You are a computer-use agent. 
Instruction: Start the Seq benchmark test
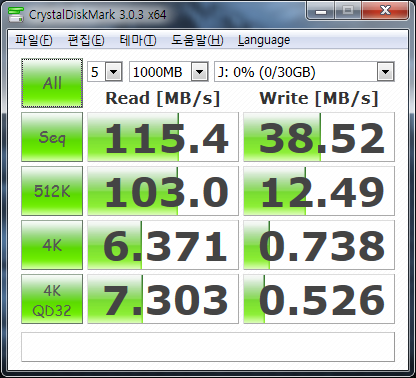[x=52, y=137]
